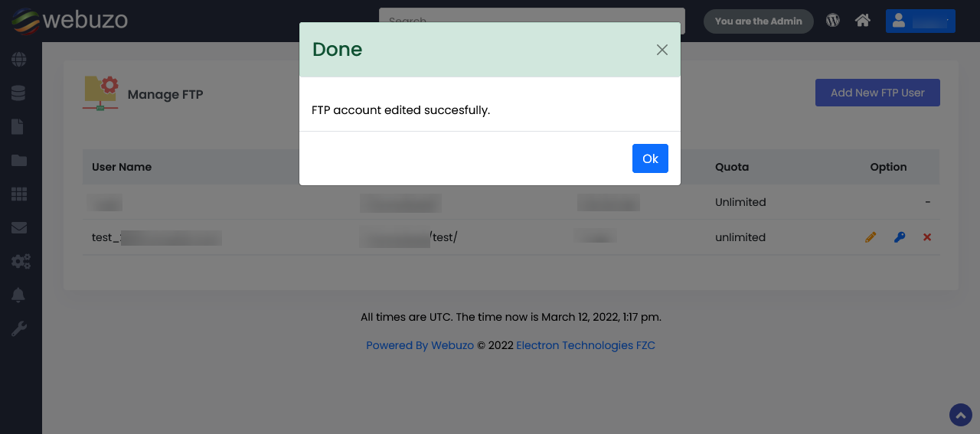The height and width of the screenshot is (434, 980).
Task: Open the folder sidebar icon
Action: pyautogui.click(x=19, y=161)
